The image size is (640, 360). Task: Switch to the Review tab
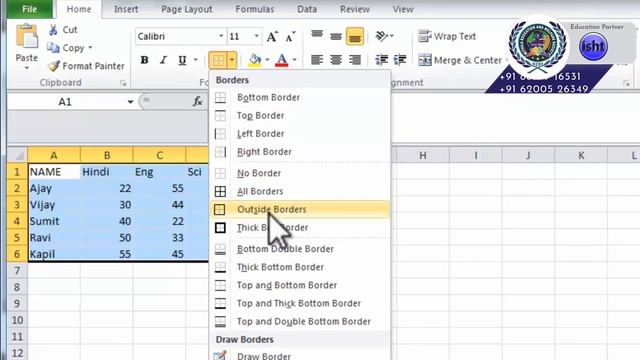(x=355, y=9)
